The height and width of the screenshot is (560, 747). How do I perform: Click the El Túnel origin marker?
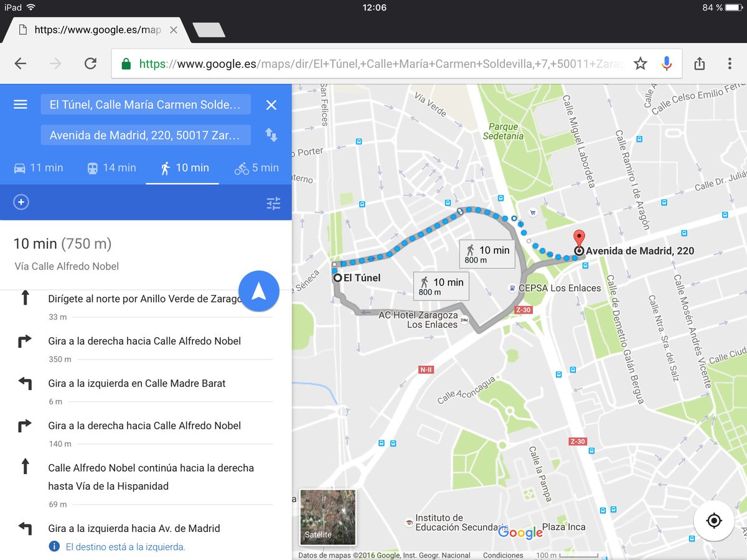pyautogui.click(x=338, y=278)
